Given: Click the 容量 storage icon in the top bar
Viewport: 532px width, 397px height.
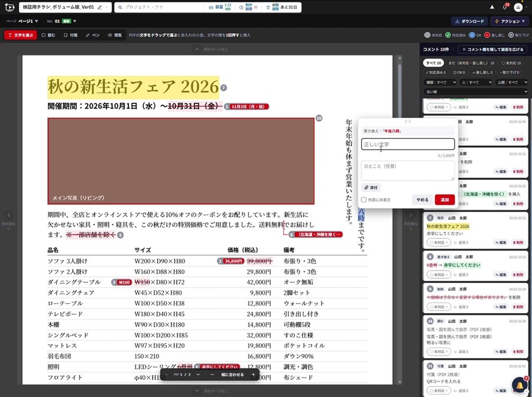Looking at the screenshot, I should (211, 7).
